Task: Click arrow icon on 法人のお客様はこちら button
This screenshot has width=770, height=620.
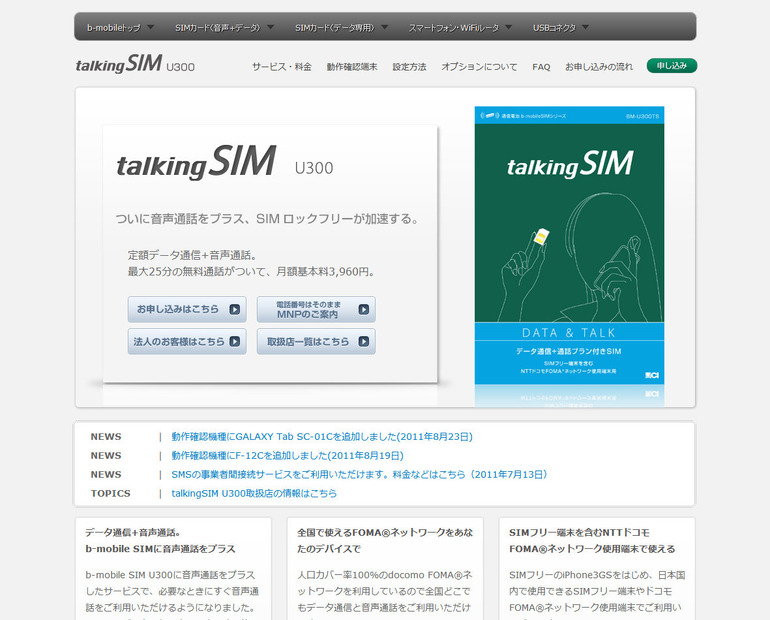Action: [235, 342]
